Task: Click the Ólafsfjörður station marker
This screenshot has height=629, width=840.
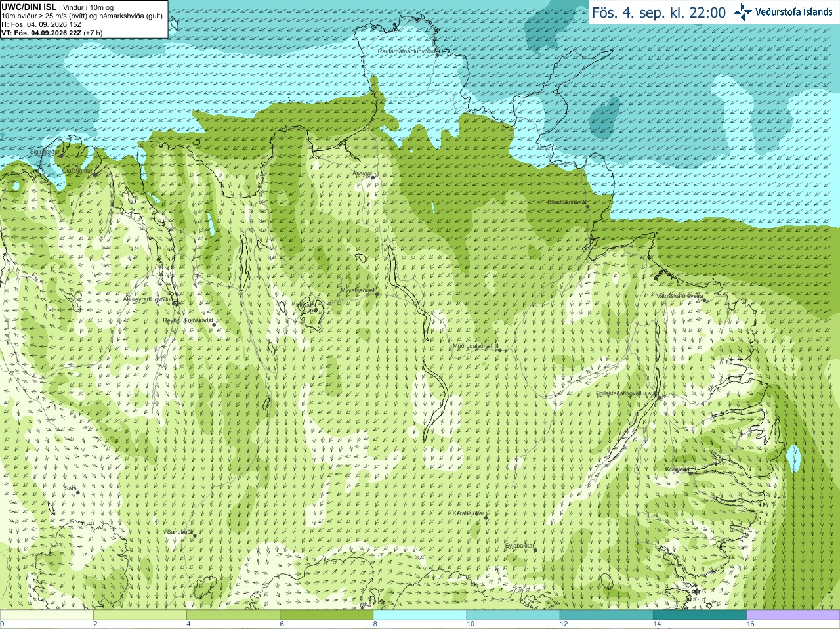Action: 95,175
